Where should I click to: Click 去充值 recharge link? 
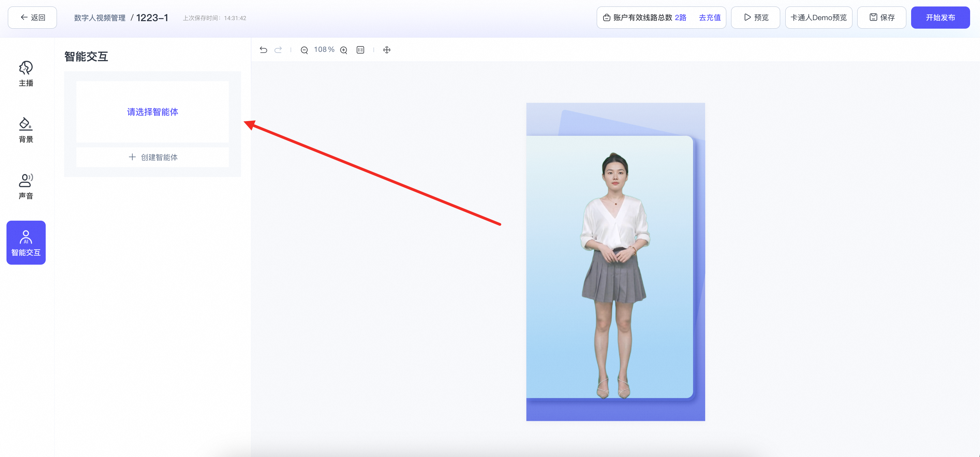pos(710,17)
